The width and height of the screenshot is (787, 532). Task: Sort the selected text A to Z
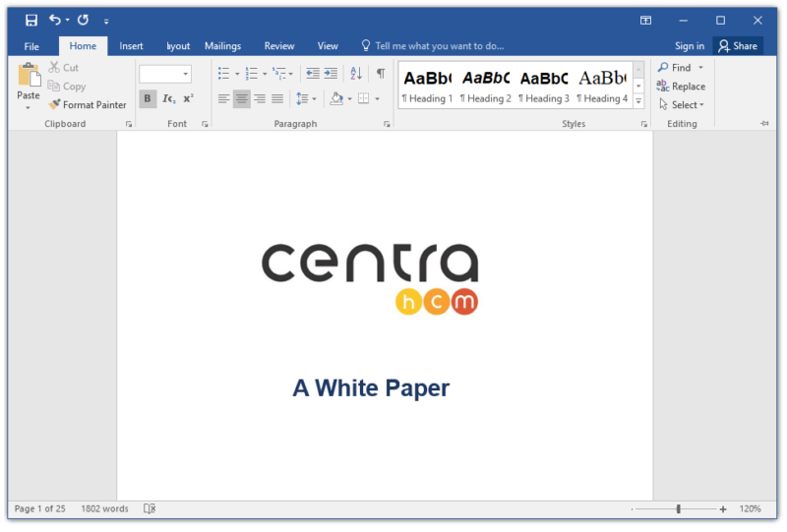click(356, 74)
